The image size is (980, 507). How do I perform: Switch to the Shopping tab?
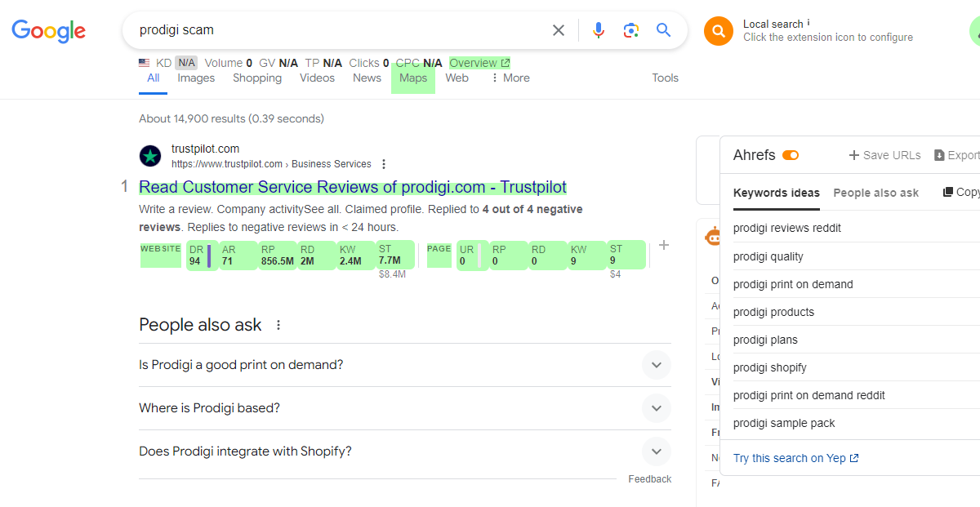click(x=257, y=78)
